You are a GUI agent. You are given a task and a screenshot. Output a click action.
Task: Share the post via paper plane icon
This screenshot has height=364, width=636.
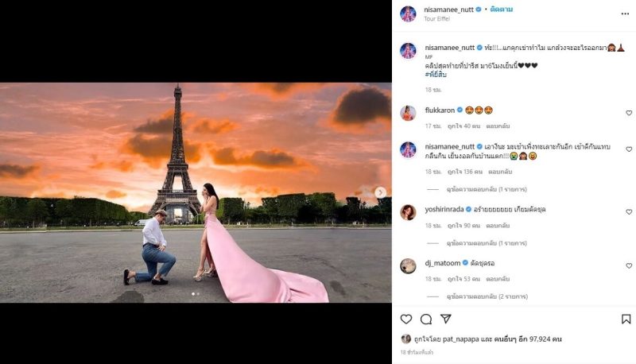pyautogui.click(x=446, y=319)
